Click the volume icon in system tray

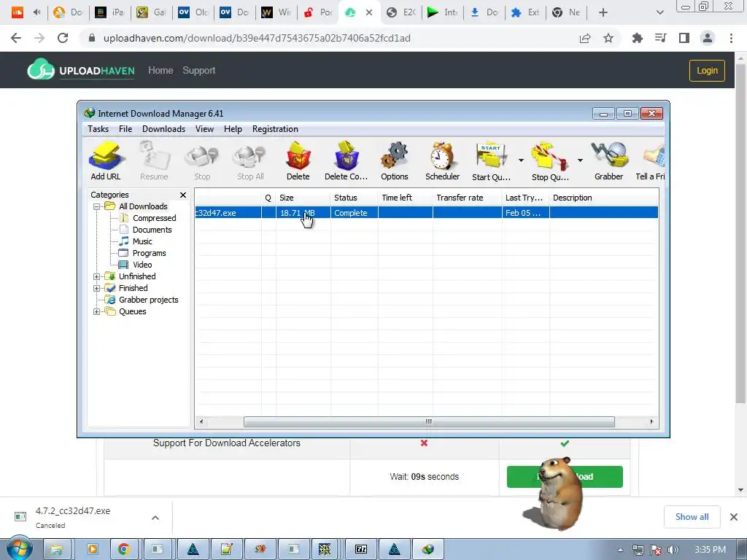pyautogui.click(x=673, y=550)
